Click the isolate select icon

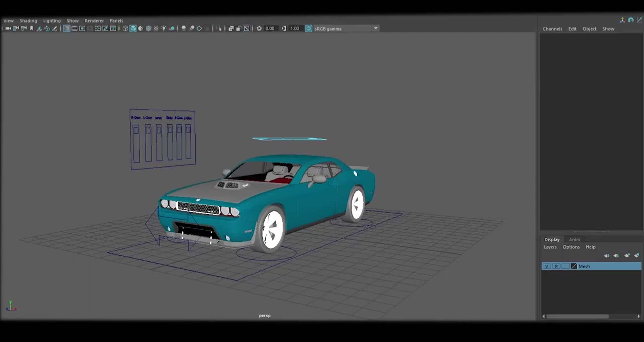219,28
